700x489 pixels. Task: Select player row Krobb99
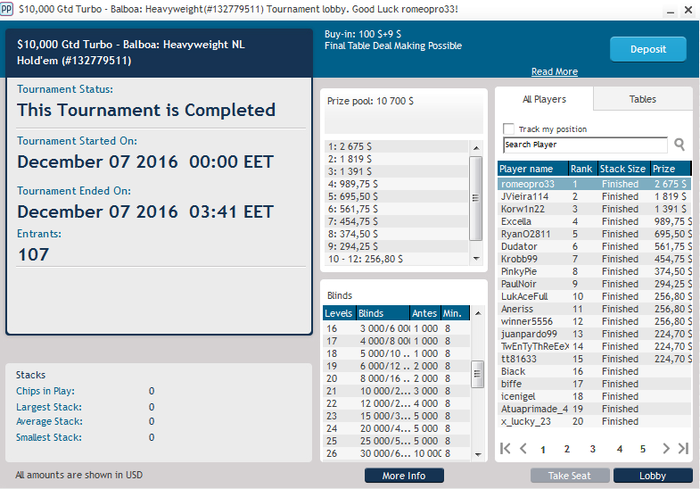click(594, 259)
